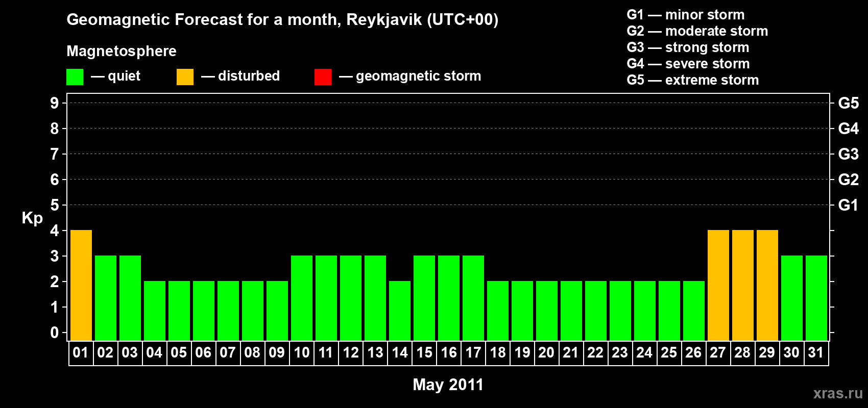Select the orange bar for day 28
This screenshot has width=868, height=408.
(x=743, y=285)
